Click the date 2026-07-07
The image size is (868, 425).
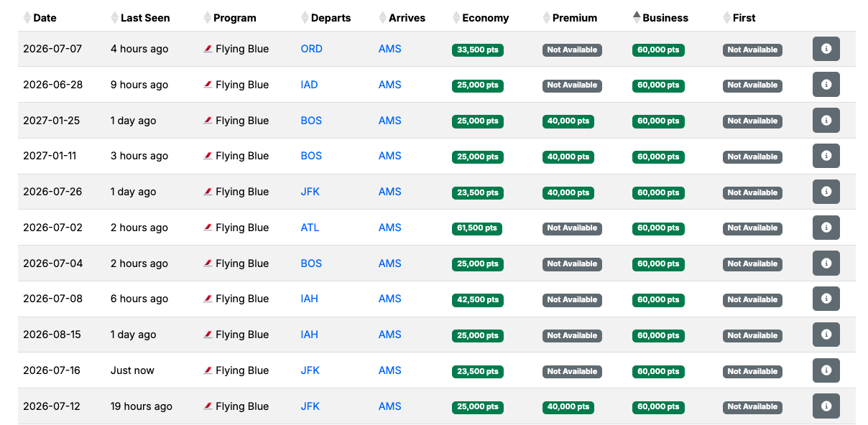[52, 49]
